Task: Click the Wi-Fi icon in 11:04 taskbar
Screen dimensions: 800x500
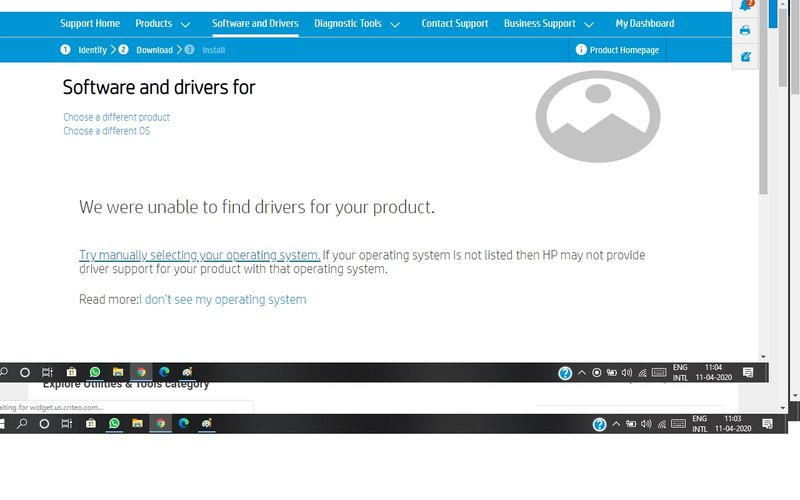Action: click(x=642, y=373)
